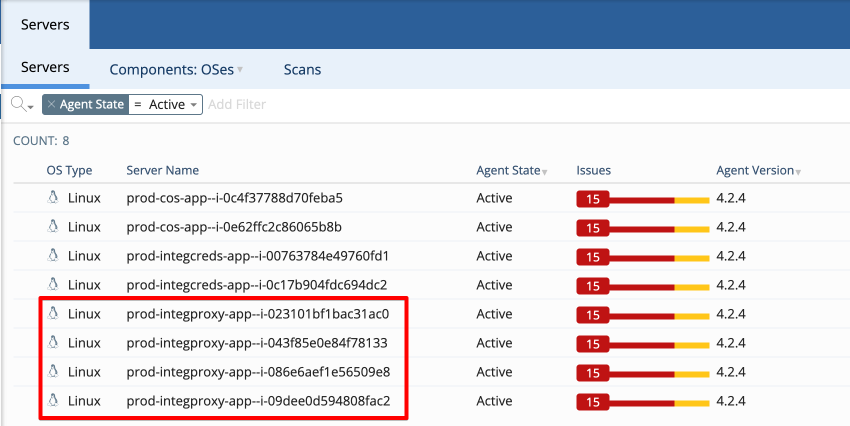Open server prod-integproxy-app--i-043f85e0e84f78133
This screenshot has width=850, height=426.
[257, 343]
